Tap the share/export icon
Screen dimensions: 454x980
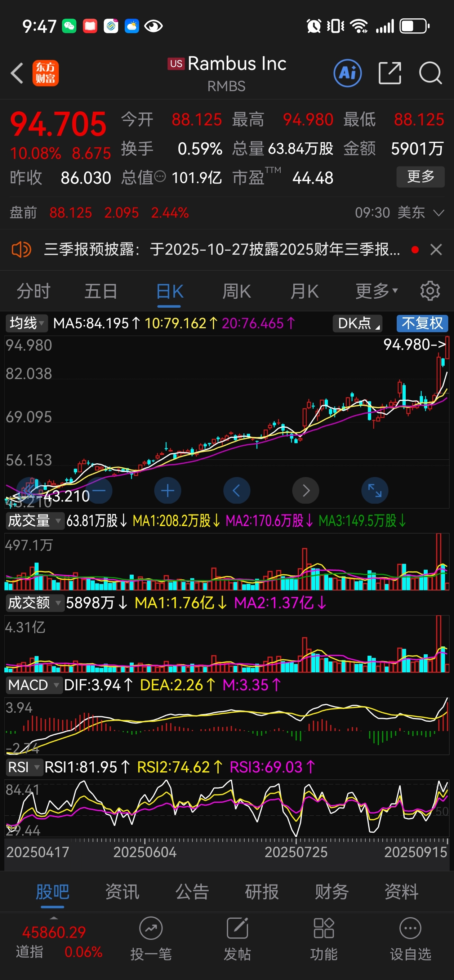390,73
